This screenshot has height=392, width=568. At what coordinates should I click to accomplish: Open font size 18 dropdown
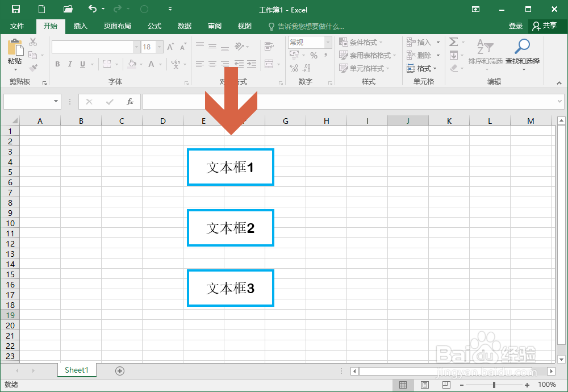pyautogui.click(x=159, y=47)
